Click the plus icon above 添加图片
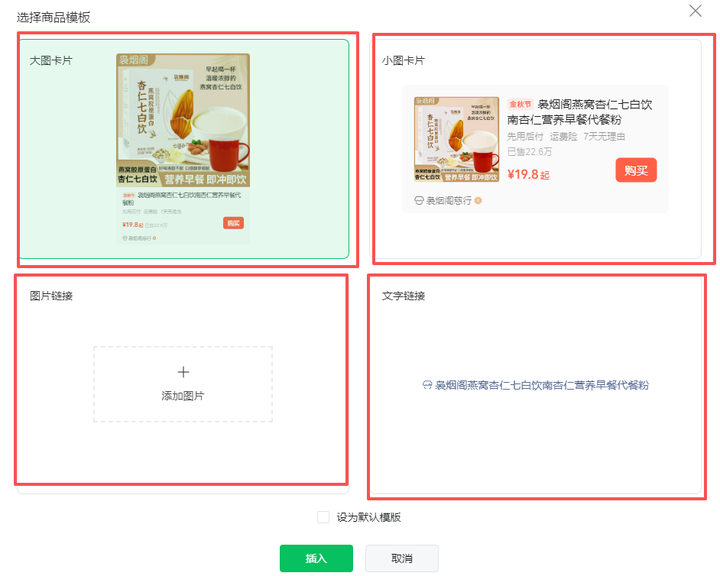The image size is (720, 576). pos(183,372)
